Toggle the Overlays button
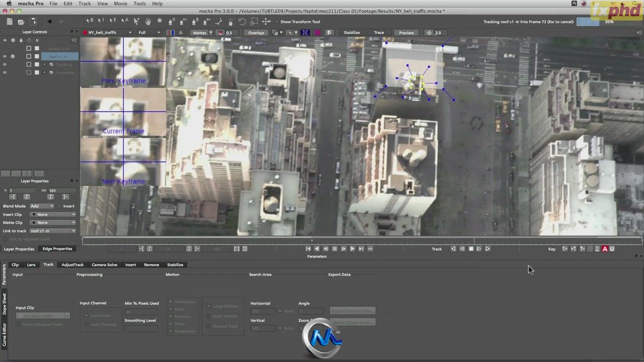Screen dimensions: 644x362 click(256, 33)
